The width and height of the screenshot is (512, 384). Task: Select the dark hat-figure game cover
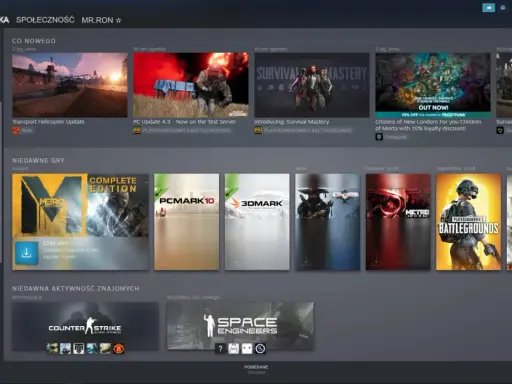click(x=328, y=222)
